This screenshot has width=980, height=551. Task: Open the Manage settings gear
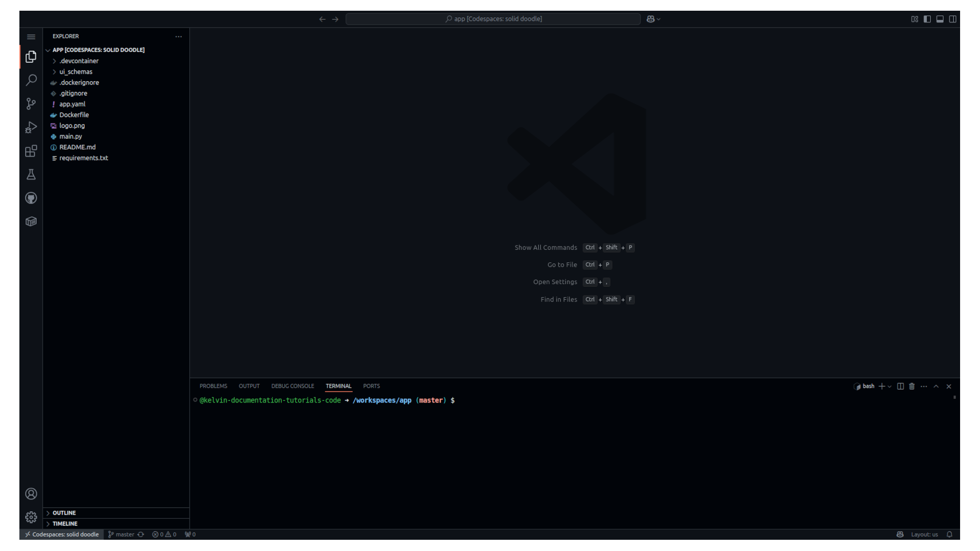coord(31,517)
